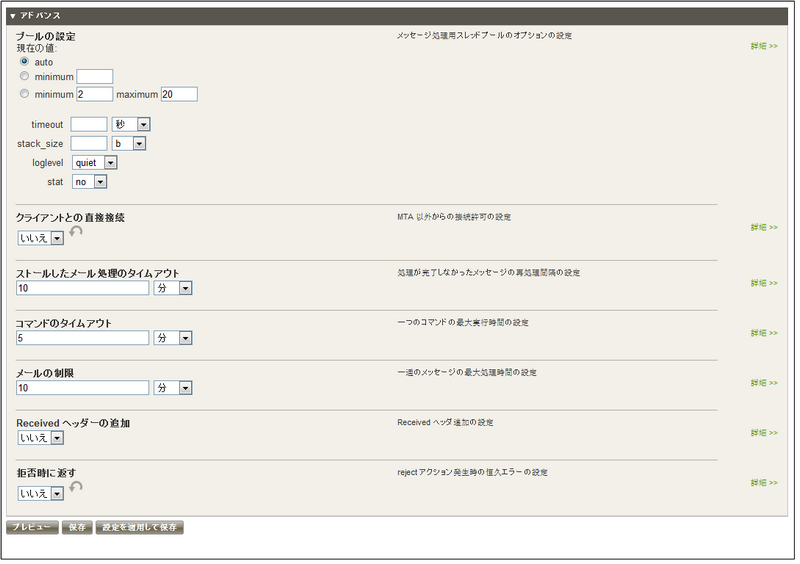Open 詳細 link for ストールしたメール処理のタイムアウト
The height and width of the screenshot is (564, 800).
click(x=764, y=283)
